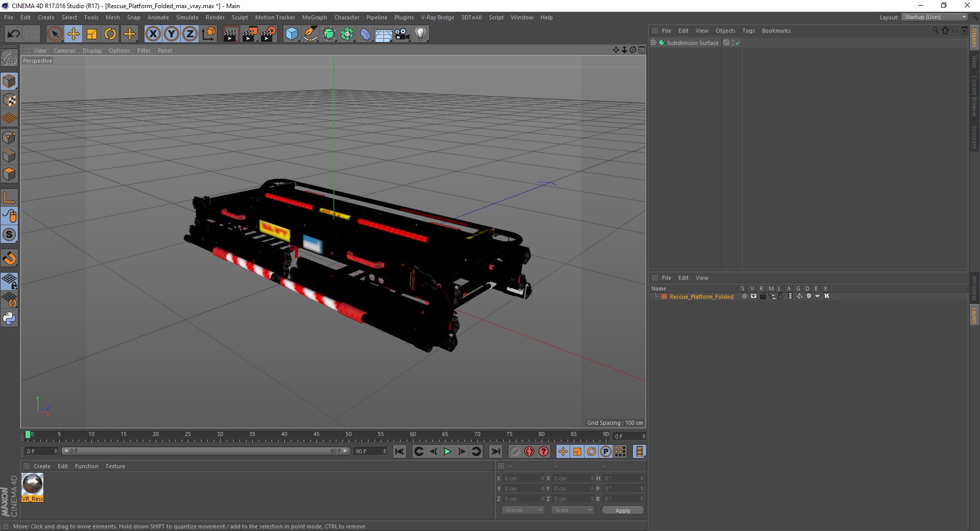The width and height of the screenshot is (980, 531).
Task: Expand the Subdivision Surface object tree
Action: click(653, 43)
